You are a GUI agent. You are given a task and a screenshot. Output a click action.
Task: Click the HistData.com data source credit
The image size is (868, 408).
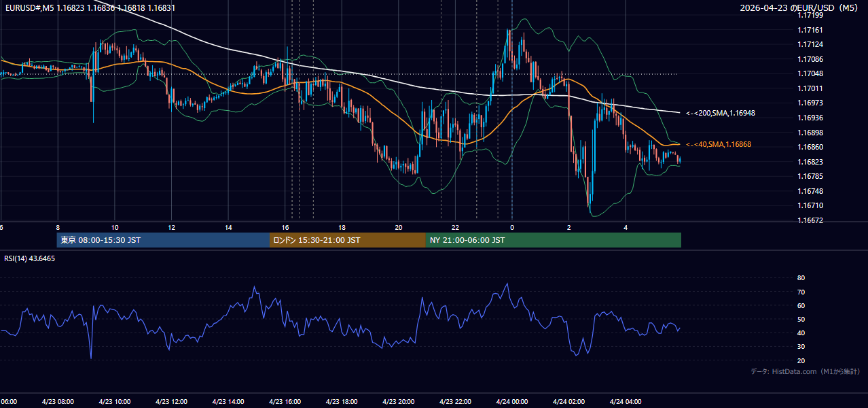[806, 371]
